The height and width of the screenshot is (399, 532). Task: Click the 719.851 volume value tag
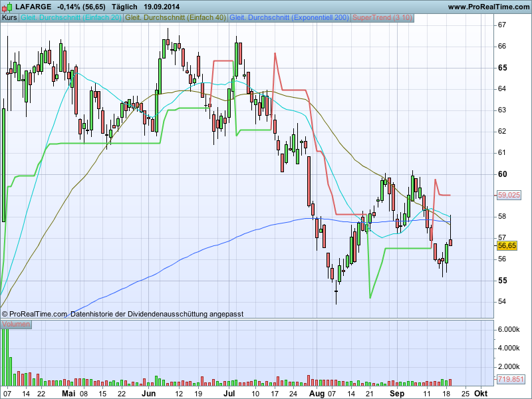(x=511, y=379)
